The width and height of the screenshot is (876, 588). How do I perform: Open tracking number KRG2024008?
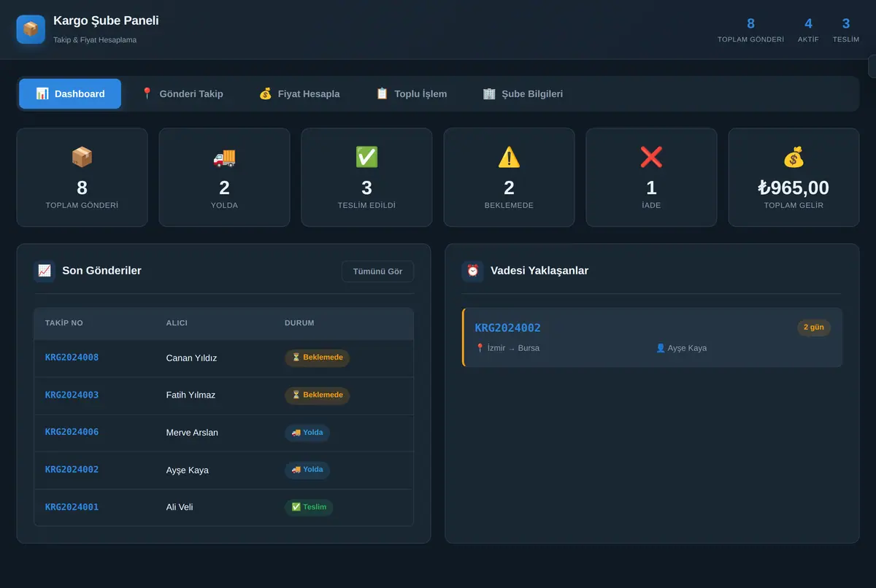click(72, 357)
